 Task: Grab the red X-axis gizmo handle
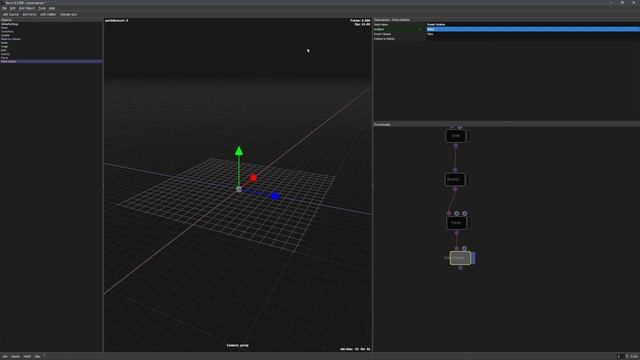253,178
